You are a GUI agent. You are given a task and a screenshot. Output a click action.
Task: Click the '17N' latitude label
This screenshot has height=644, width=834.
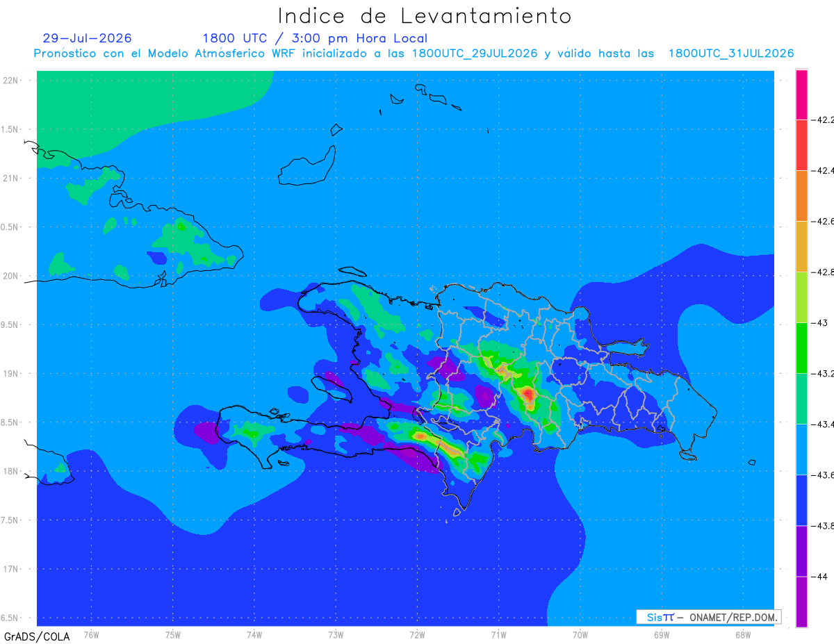[11, 569]
